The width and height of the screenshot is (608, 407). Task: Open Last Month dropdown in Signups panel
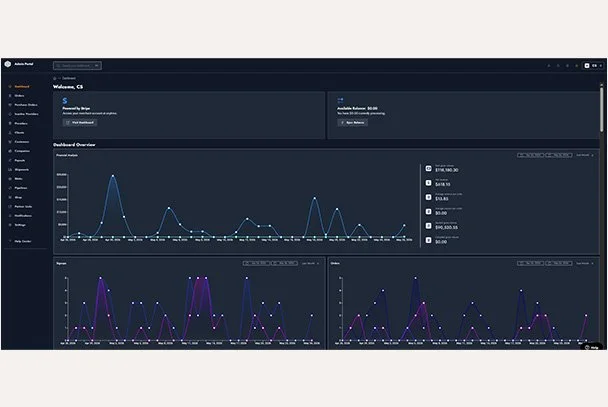coord(310,263)
